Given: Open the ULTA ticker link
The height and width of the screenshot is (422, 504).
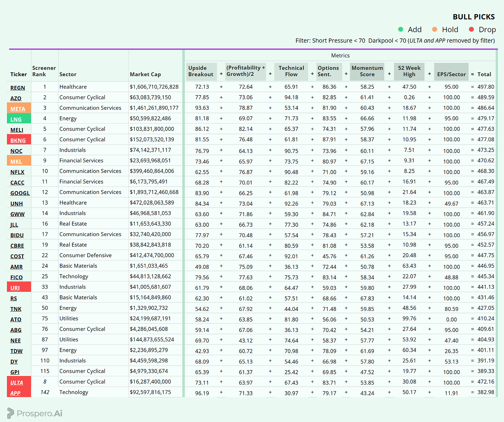Looking at the screenshot, I should (17, 383).
